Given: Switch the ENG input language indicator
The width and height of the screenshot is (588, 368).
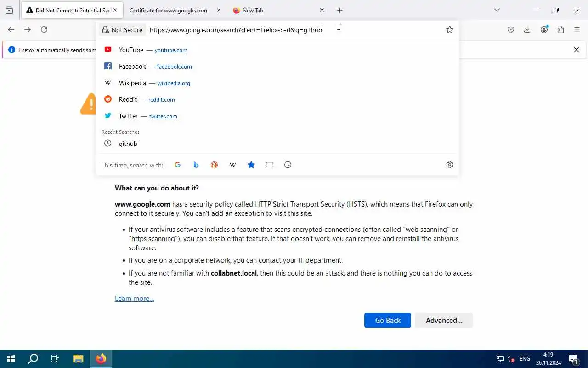Looking at the screenshot, I should pos(525,359).
